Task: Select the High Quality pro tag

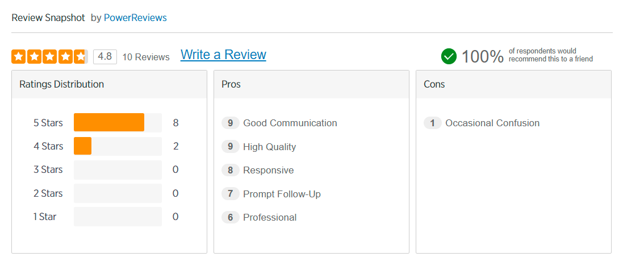Action: pos(269,147)
